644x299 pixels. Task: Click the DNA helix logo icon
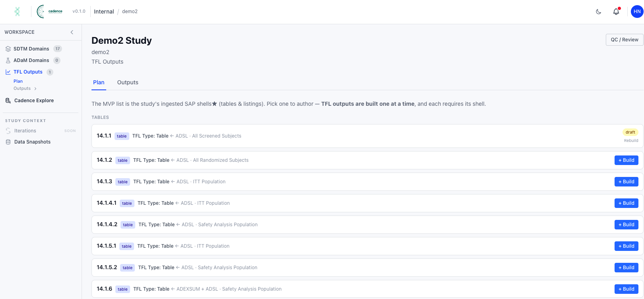tap(17, 12)
